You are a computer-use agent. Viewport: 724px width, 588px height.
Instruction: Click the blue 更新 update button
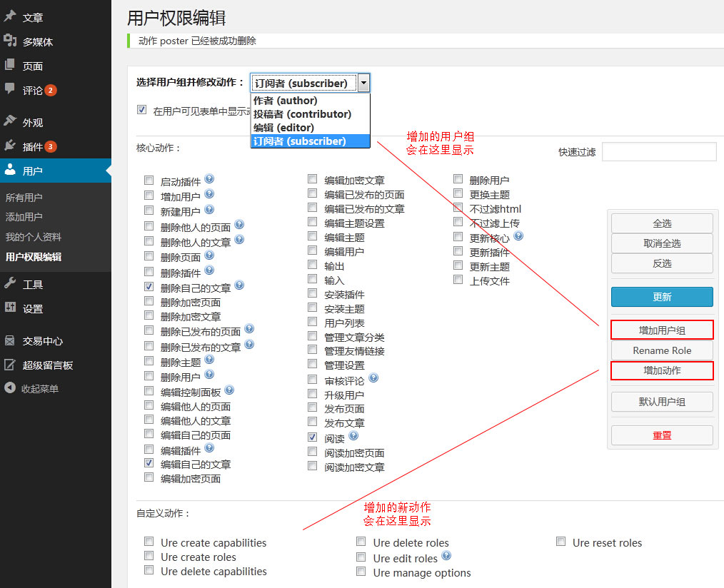(x=661, y=297)
